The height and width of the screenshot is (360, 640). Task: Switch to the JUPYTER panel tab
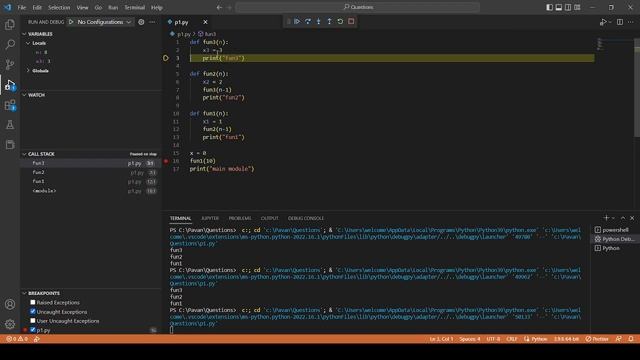(x=210, y=218)
